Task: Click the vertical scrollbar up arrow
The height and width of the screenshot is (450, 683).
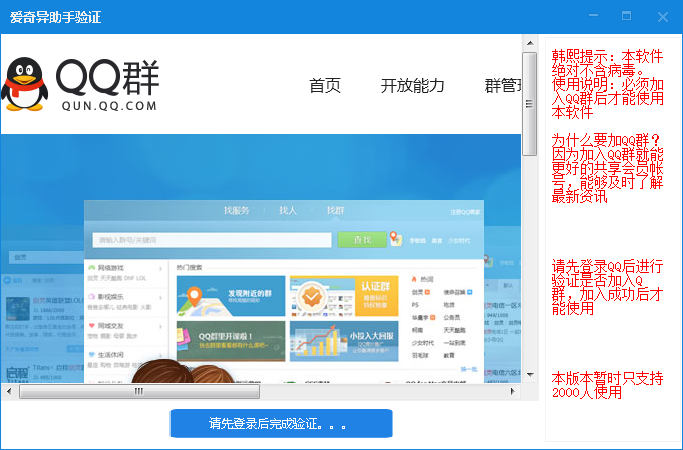Action: tap(530, 43)
